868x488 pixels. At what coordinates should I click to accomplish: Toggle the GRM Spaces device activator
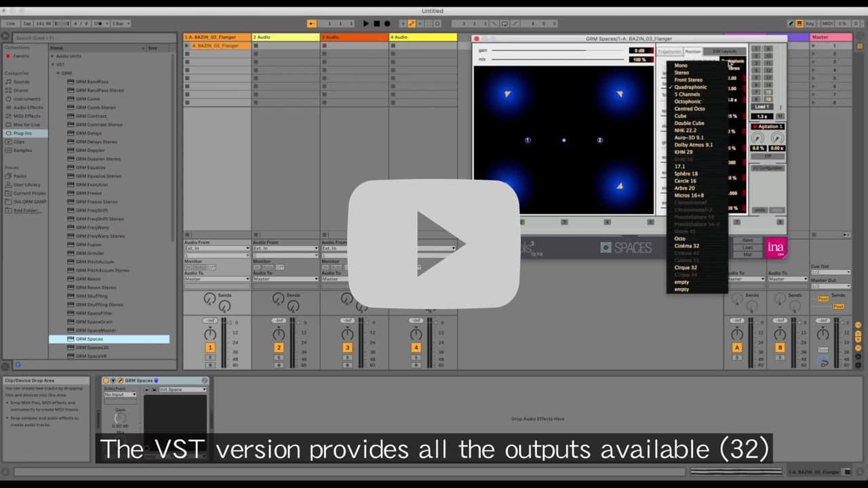point(106,381)
